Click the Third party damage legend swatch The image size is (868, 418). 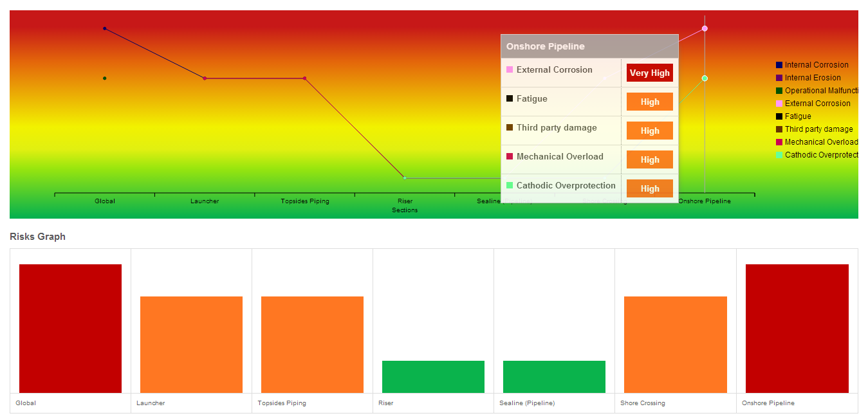pos(779,129)
